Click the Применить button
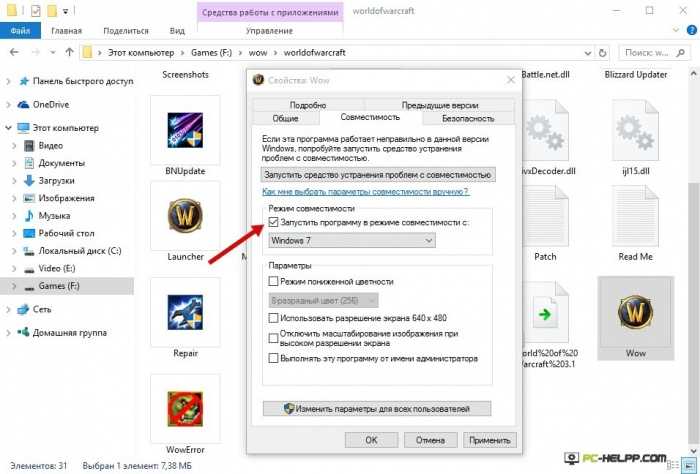 pyautogui.click(x=490, y=440)
